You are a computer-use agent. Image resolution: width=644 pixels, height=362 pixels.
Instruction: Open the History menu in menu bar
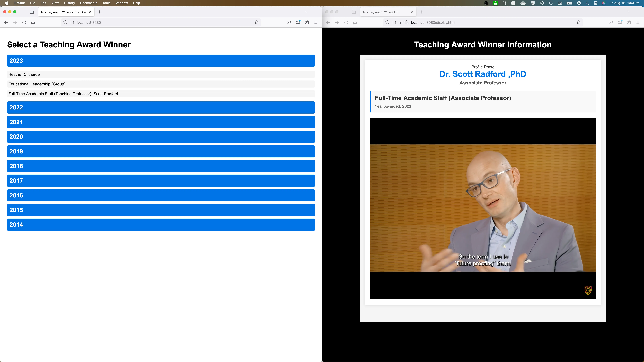pyautogui.click(x=69, y=3)
